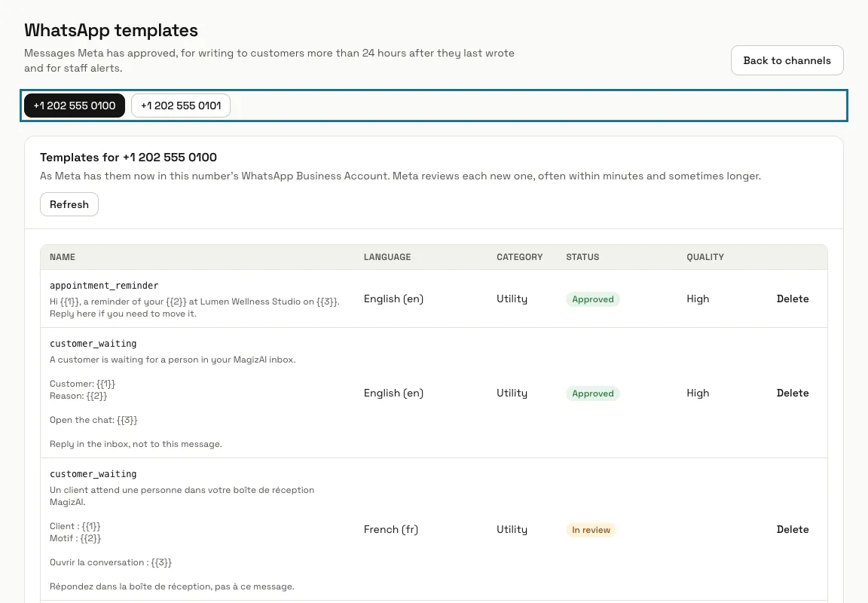The image size is (868, 603).
Task: Click the English customer_waiting template name
Action: pos(93,344)
